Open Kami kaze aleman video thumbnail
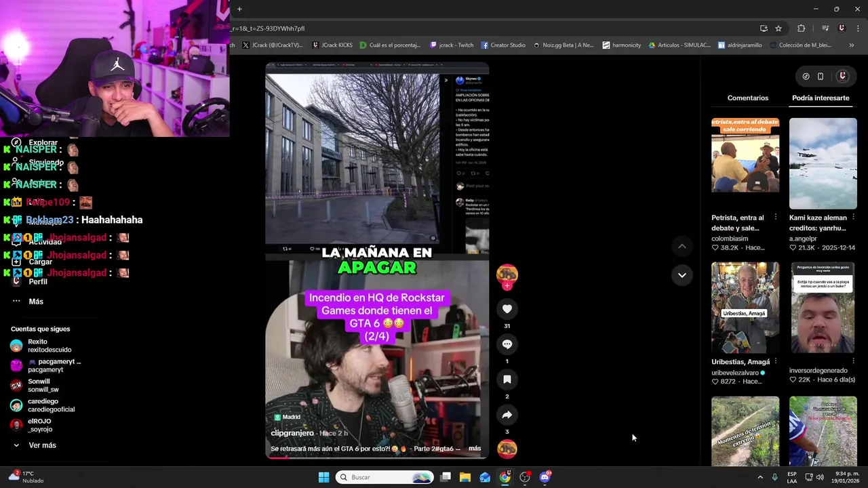Screen dimensions: 868x488 pos(823,163)
